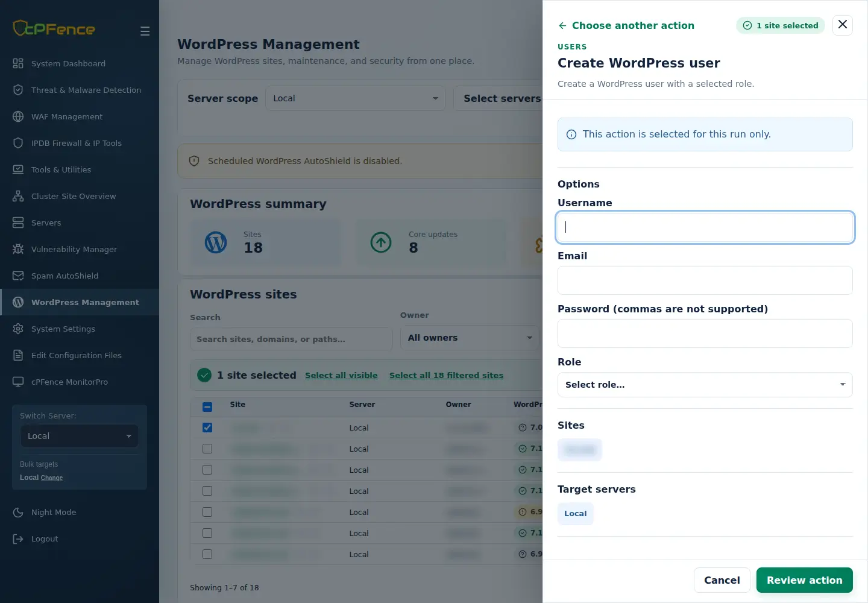The image size is (868, 603).
Task: Open WordPress Management in the sidebar
Action: pyautogui.click(x=80, y=302)
